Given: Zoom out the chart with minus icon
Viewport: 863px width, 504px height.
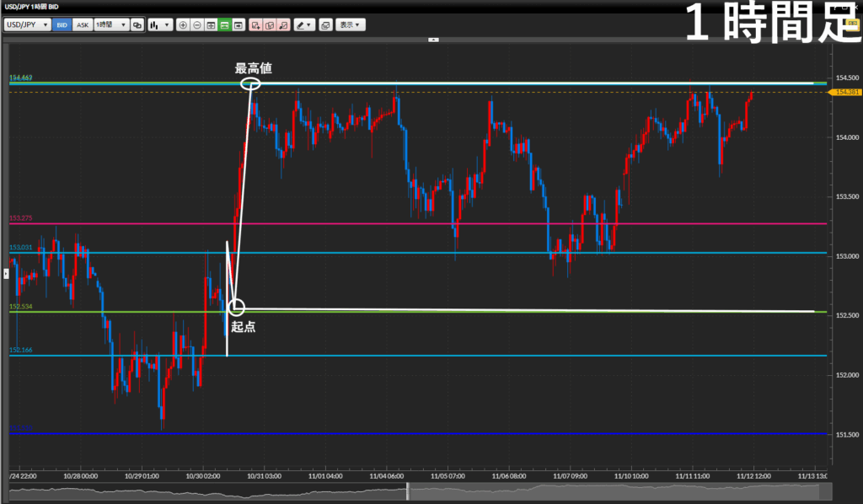Looking at the screenshot, I should click(197, 25).
